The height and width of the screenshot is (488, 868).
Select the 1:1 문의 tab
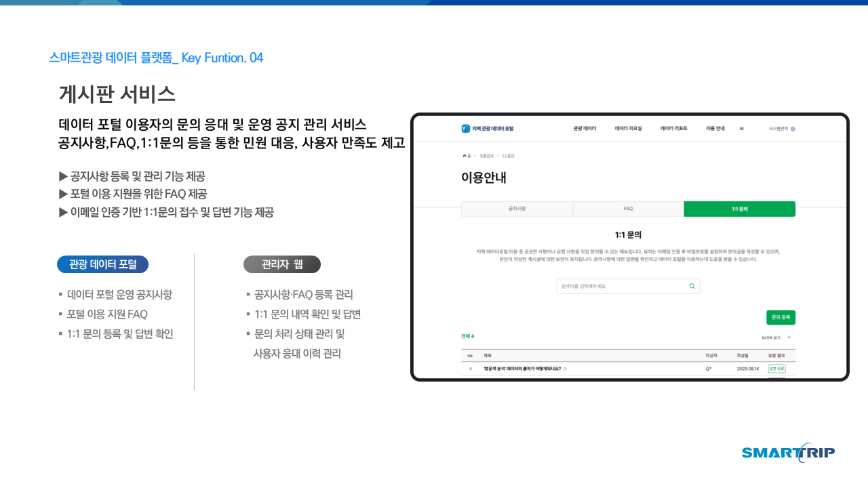click(739, 209)
